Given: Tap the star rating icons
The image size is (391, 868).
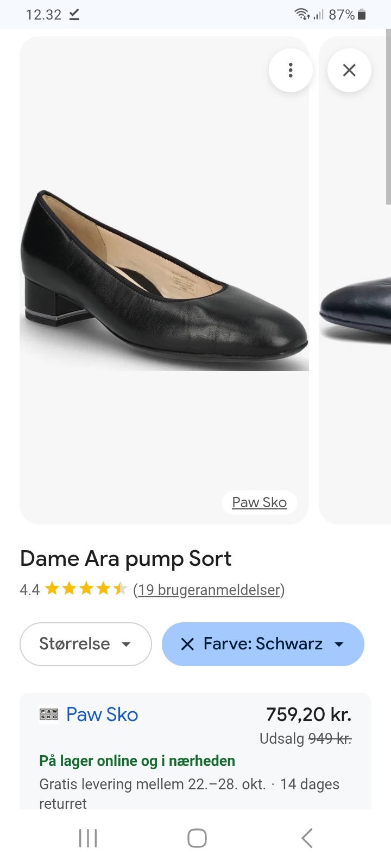Looking at the screenshot, I should pyautogui.click(x=86, y=589).
